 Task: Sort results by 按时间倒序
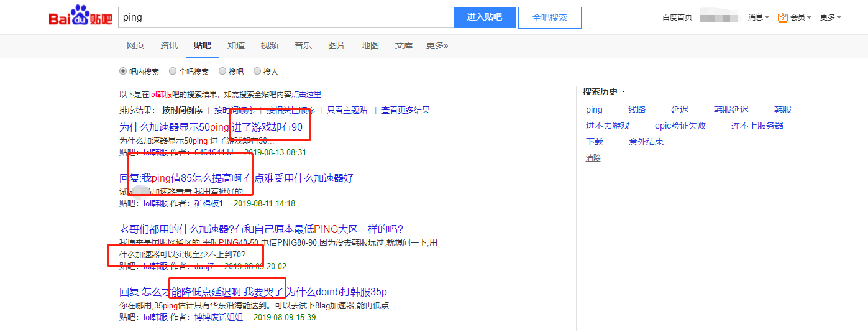(182, 111)
